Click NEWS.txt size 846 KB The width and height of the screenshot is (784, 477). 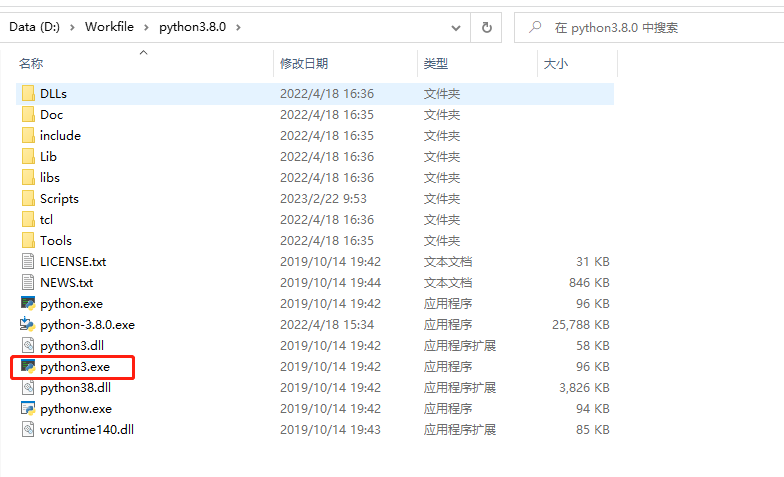click(x=589, y=283)
